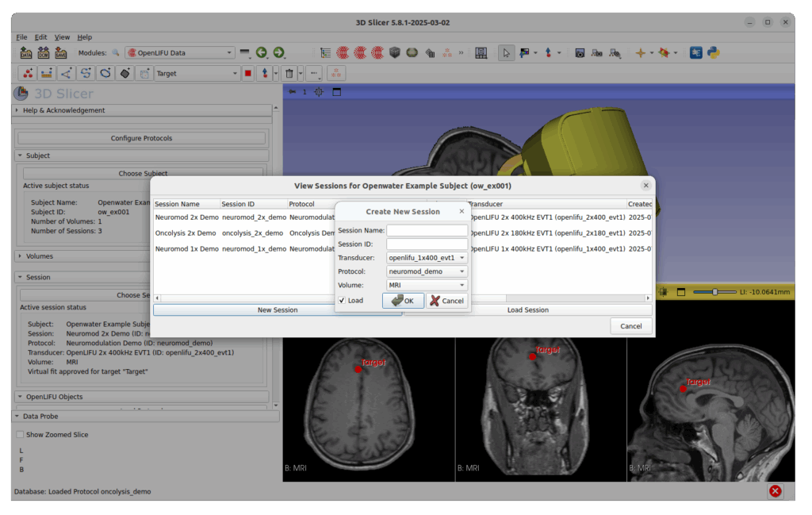Toggle the Show Zoomed Slice checkbox
The width and height of the screenshot is (812, 515).
click(20, 435)
